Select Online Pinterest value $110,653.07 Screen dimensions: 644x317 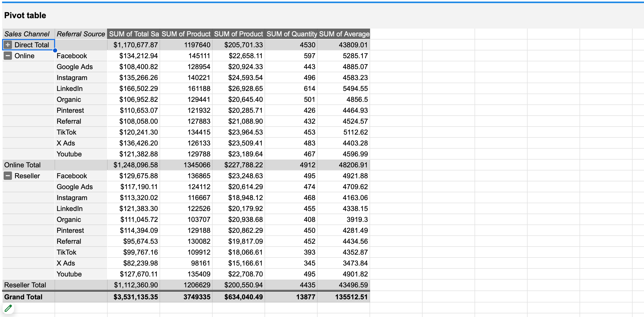134,110
